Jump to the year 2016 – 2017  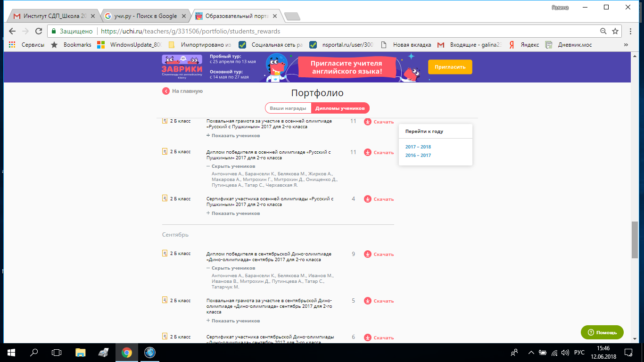[x=418, y=156]
